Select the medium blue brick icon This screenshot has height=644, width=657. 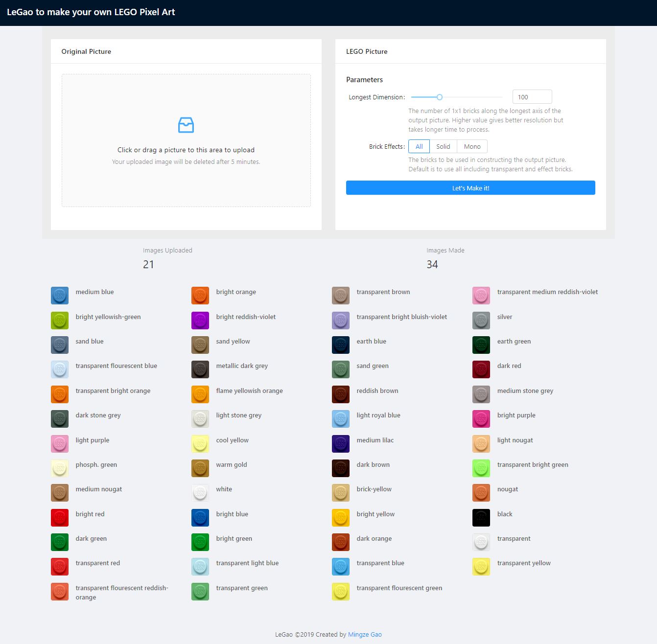point(60,296)
